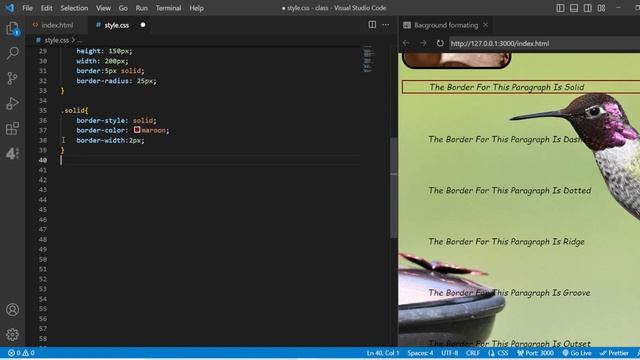This screenshot has height=360, width=640.
Task: Toggle primary side bar layout icon
Action: [x=560, y=8]
